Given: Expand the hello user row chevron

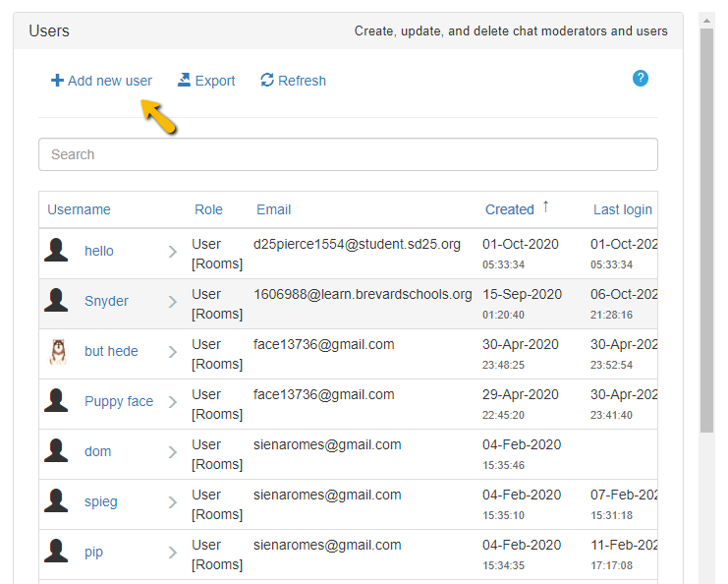Looking at the screenshot, I should click(173, 252).
